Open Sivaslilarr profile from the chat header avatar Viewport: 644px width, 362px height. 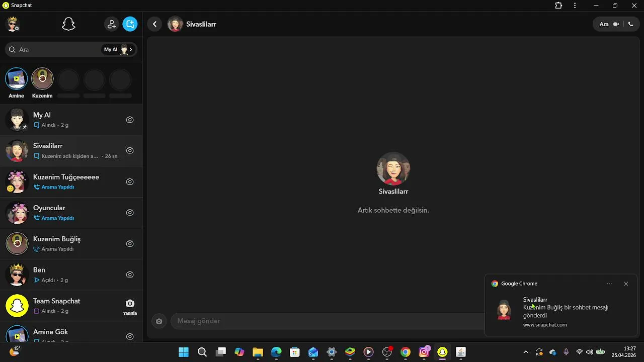(175, 24)
